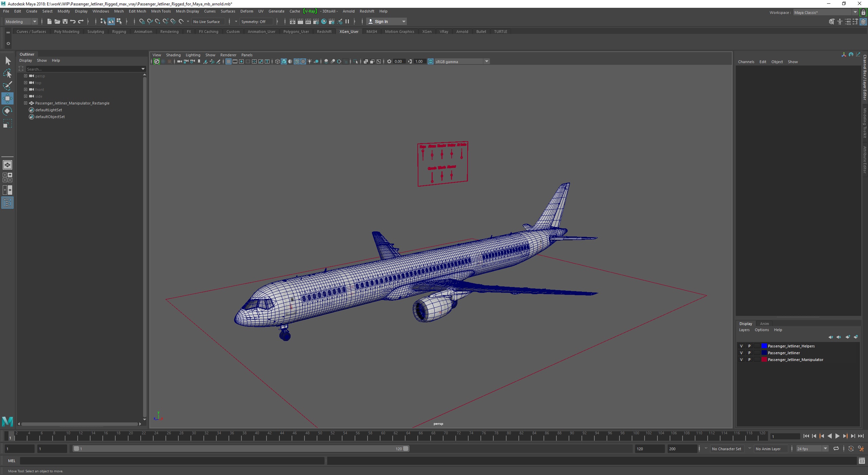
Task: Click the Play forwards button
Action: [x=837, y=436]
